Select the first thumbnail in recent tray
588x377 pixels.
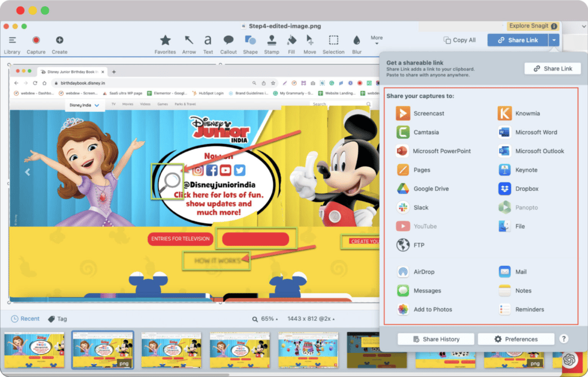[x=34, y=349]
